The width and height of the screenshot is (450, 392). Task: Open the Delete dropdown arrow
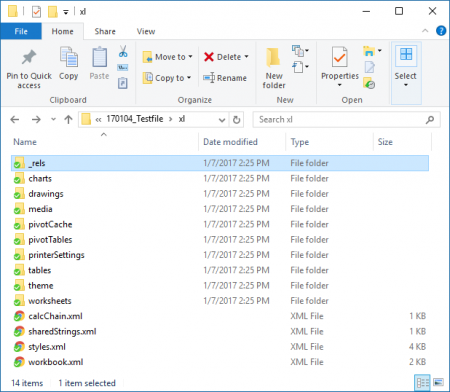tap(247, 57)
